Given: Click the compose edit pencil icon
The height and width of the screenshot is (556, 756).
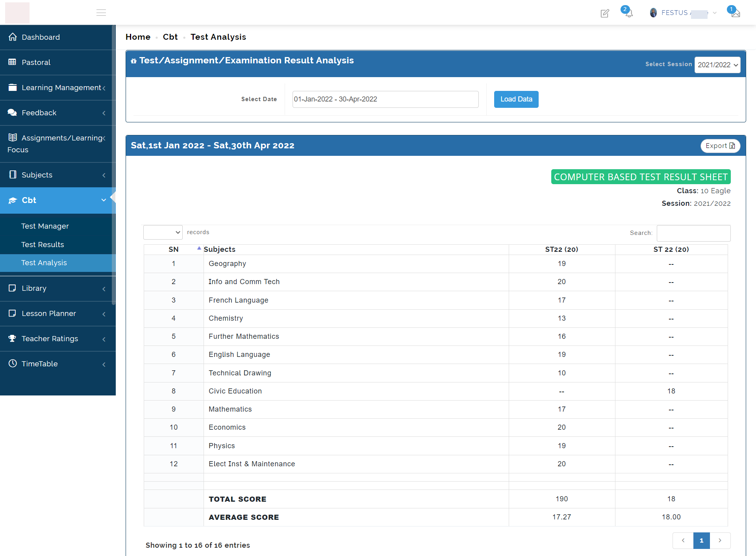Looking at the screenshot, I should coord(605,13).
